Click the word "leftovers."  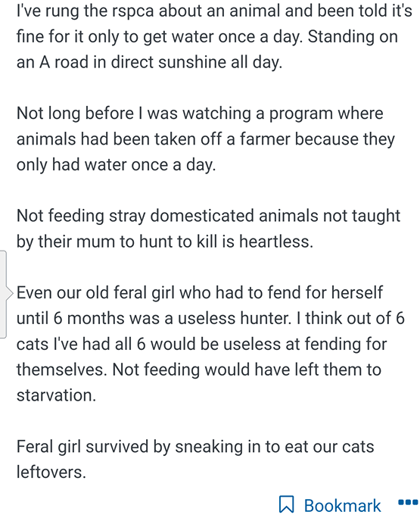(51, 472)
